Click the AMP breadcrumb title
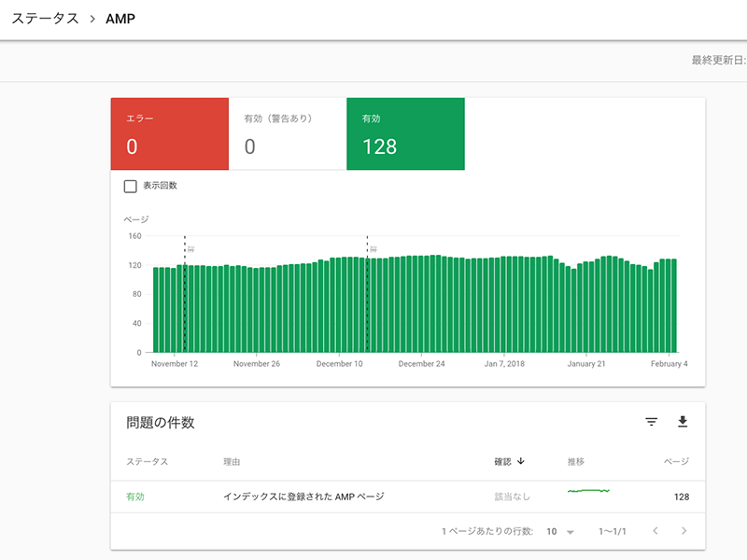The image size is (747, 560). tap(120, 19)
